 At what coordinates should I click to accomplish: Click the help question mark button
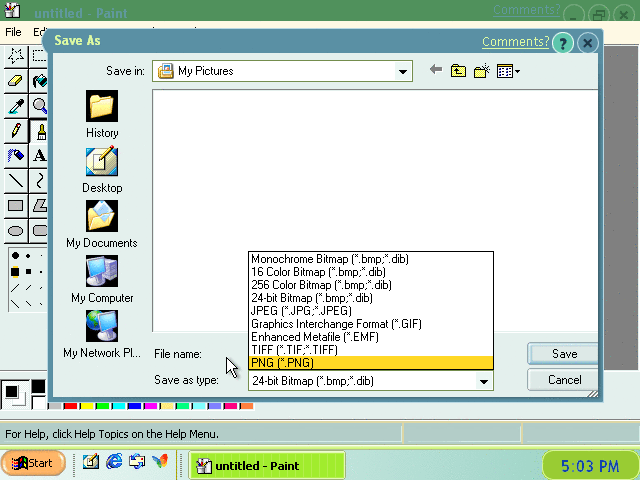click(563, 43)
